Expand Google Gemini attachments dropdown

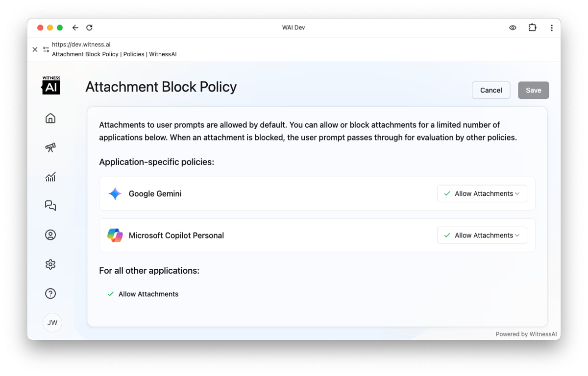tap(482, 194)
